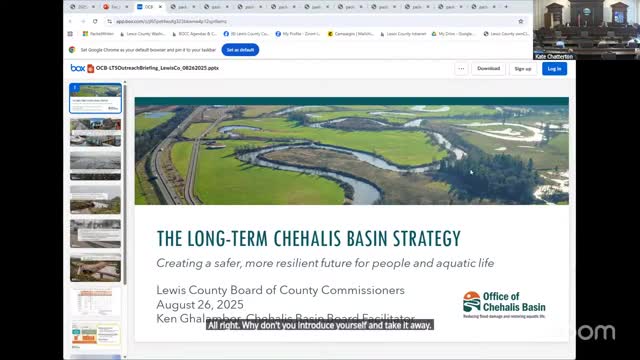The image size is (640, 360).
Task: Select slide 4 thumbnail in sidebar
Action: (x=96, y=200)
